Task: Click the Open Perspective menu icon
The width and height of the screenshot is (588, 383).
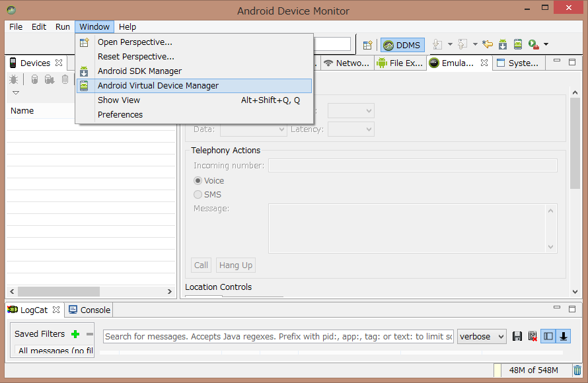Action: coord(85,42)
